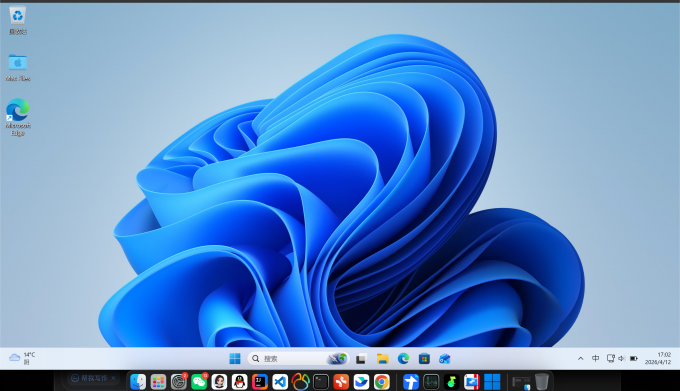Open System Settings from the Mac dock
680x391 pixels.
pyautogui.click(x=178, y=382)
